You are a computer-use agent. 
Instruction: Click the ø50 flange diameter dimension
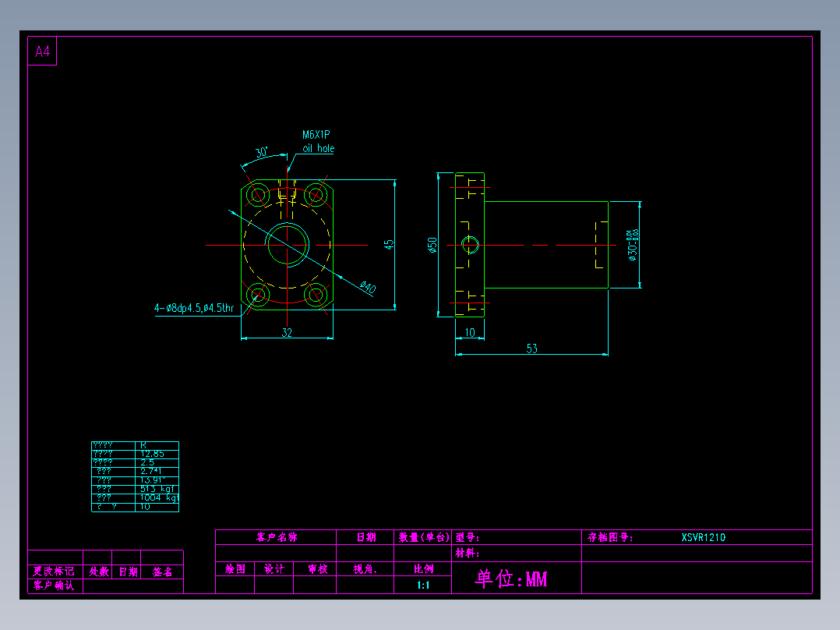click(x=432, y=245)
